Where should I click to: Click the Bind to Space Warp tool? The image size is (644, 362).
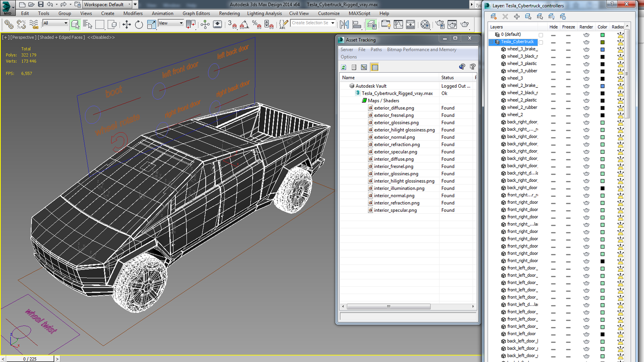click(34, 24)
